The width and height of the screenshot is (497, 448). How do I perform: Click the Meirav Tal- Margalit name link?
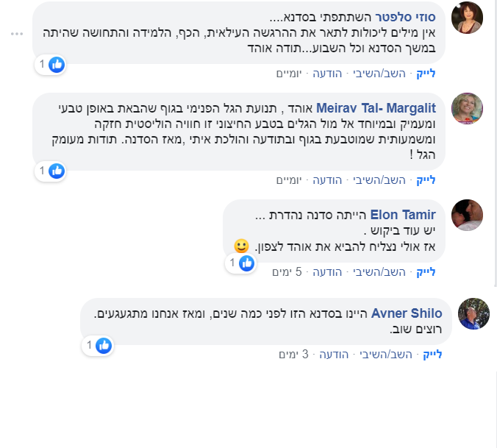coord(376,108)
